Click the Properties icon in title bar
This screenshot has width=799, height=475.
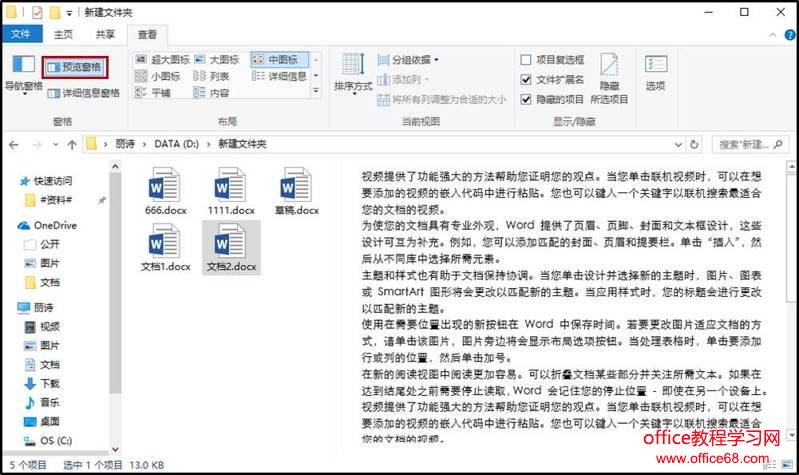(x=37, y=12)
